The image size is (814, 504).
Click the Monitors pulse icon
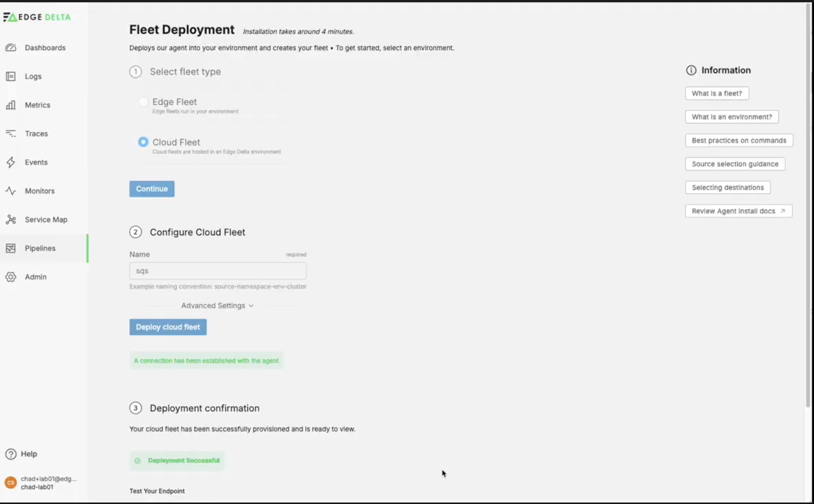coord(11,191)
